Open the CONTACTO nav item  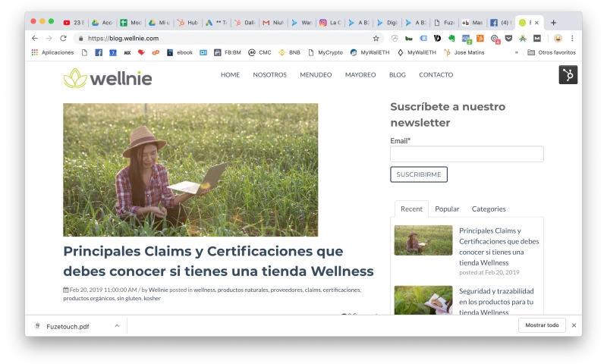coord(436,74)
